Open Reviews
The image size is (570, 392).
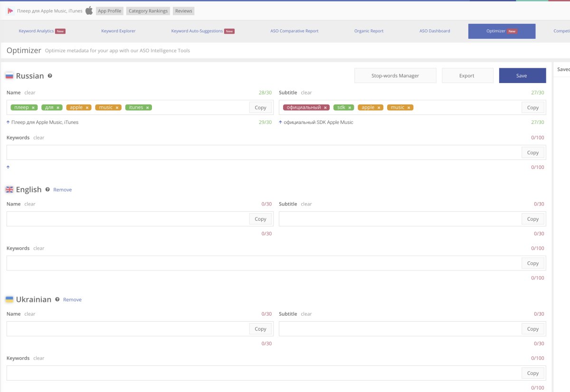[184, 11]
